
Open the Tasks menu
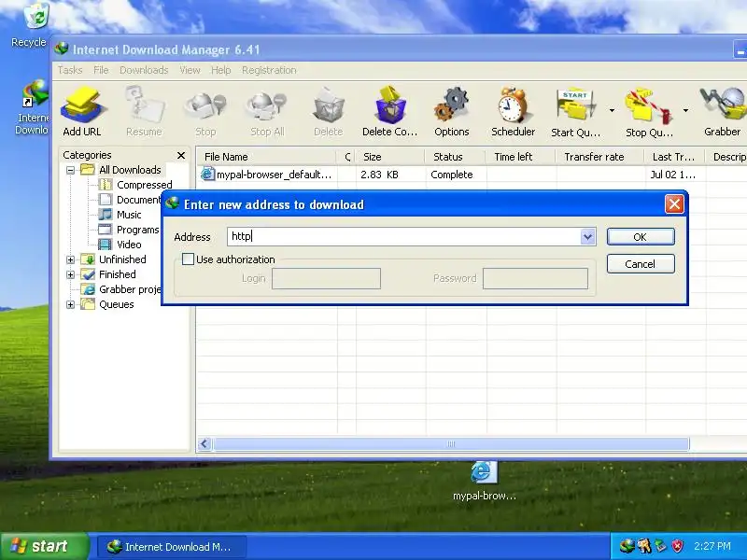pos(70,70)
